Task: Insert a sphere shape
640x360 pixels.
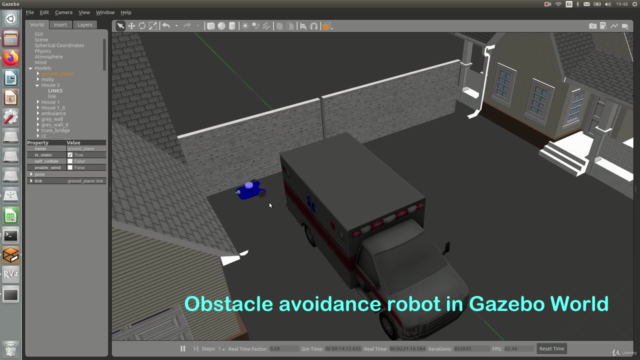Action: 221,26
